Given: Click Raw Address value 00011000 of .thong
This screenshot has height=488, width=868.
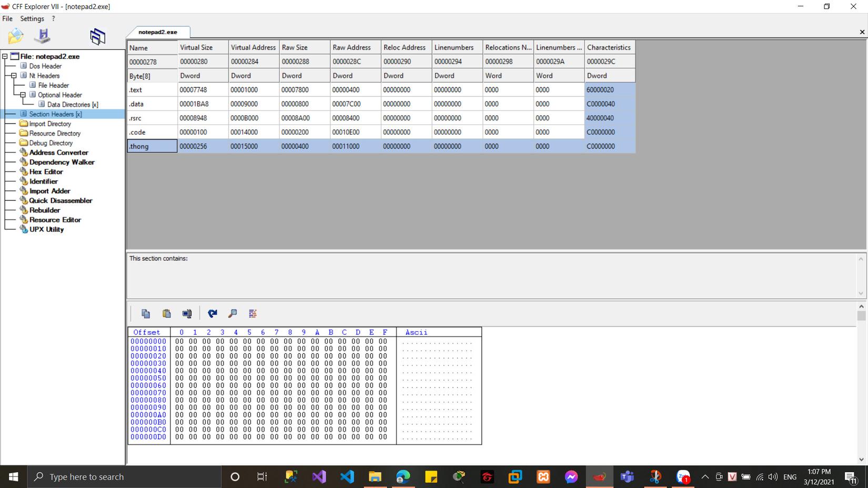Looking at the screenshot, I should pyautogui.click(x=356, y=146).
